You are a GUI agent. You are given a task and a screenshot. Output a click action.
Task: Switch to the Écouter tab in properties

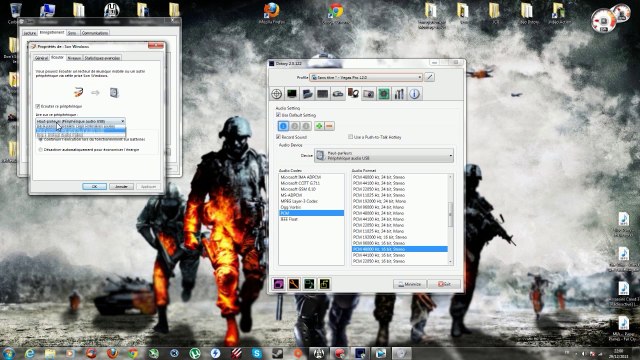click(58, 58)
